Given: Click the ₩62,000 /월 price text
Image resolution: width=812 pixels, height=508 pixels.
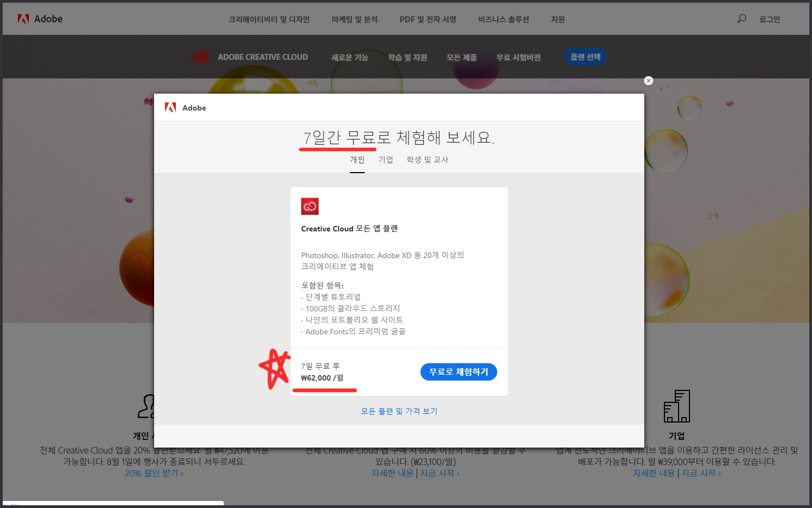Looking at the screenshot, I should [322, 378].
